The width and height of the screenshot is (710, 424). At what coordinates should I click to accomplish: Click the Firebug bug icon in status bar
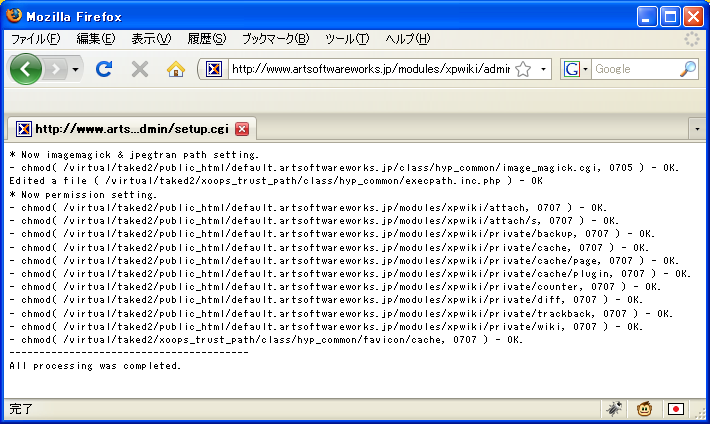(x=614, y=409)
